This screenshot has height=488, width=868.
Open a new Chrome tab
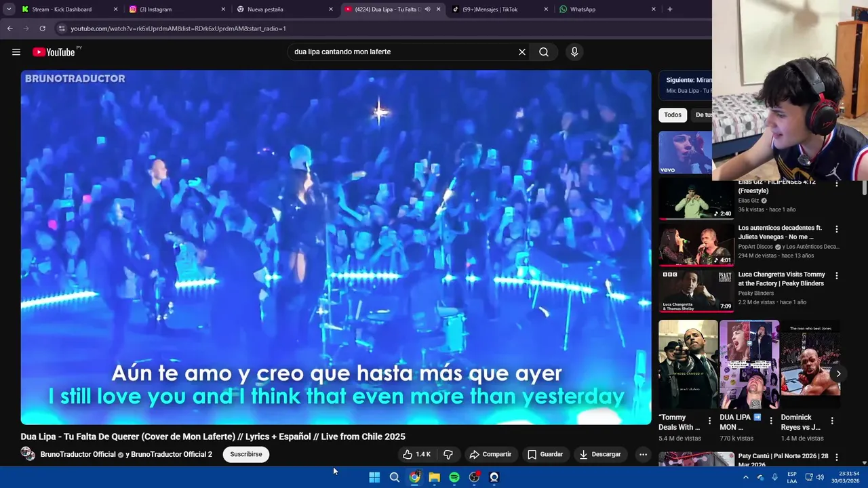coord(669,9)
